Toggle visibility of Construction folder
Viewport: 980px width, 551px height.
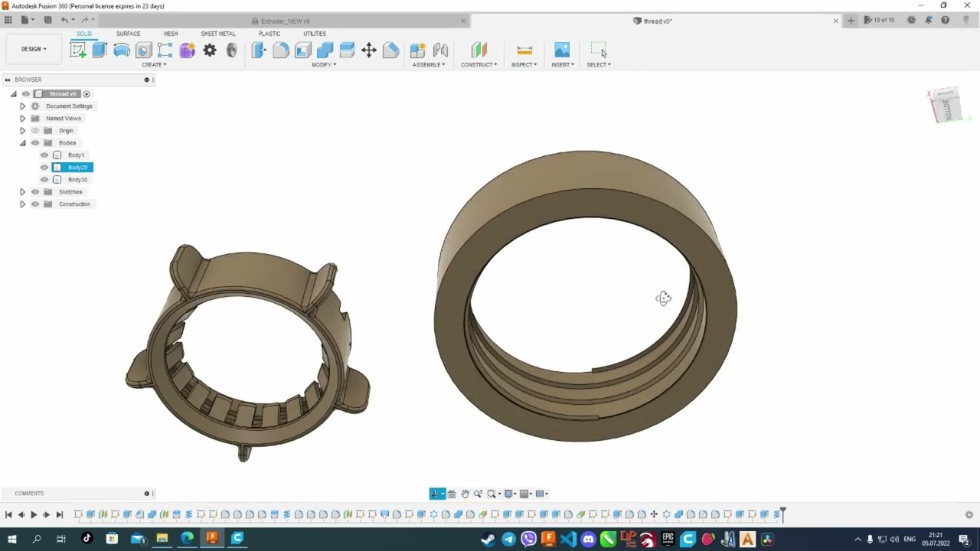coord(35,204)
